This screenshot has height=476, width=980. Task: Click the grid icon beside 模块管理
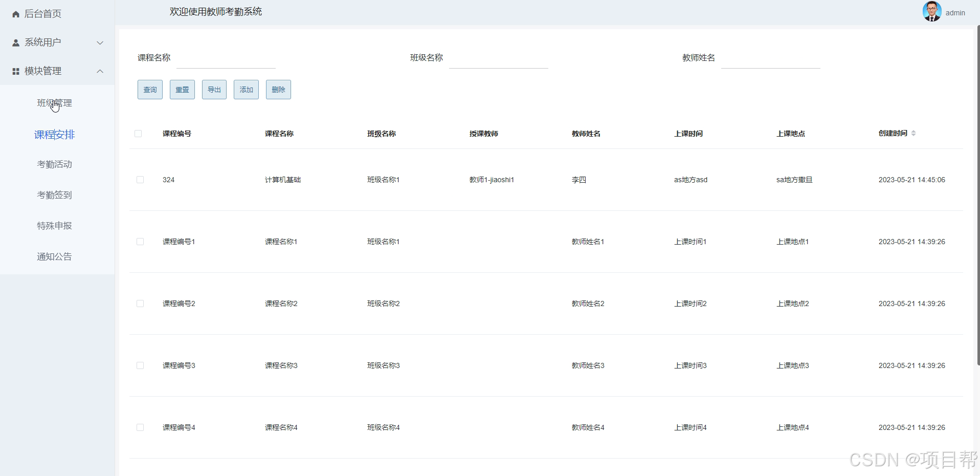coord(16,72)
